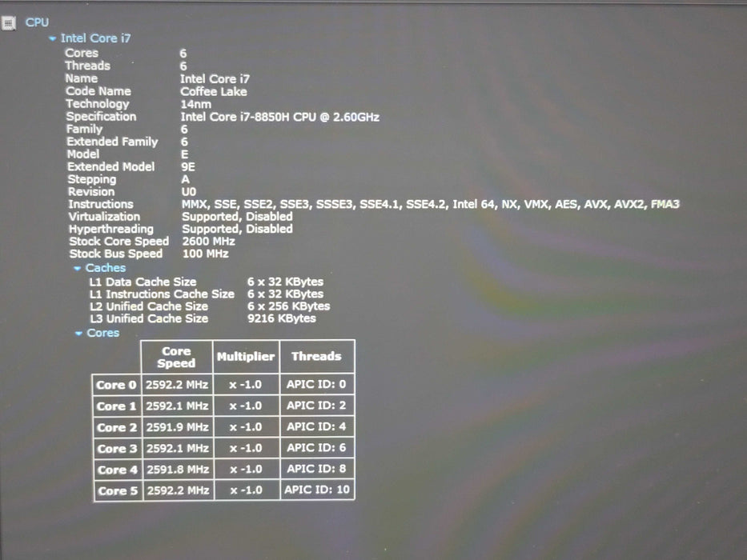Click the Revision value U0
The width and height of the screenshot is (747, 560).
click(189, 192)
